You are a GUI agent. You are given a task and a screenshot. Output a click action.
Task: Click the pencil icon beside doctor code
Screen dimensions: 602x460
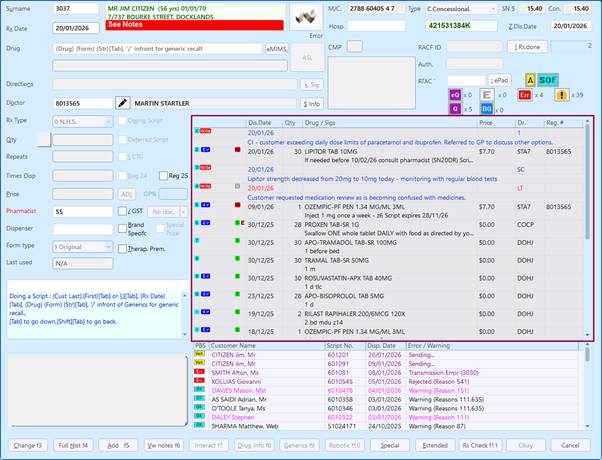pos(122,102)
